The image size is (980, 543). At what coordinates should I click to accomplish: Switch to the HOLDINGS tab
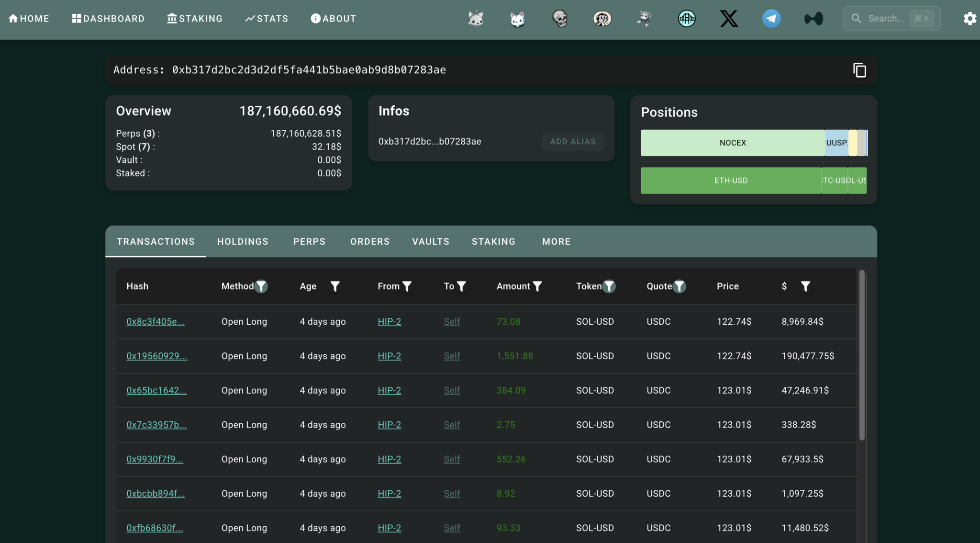[243, 241]
